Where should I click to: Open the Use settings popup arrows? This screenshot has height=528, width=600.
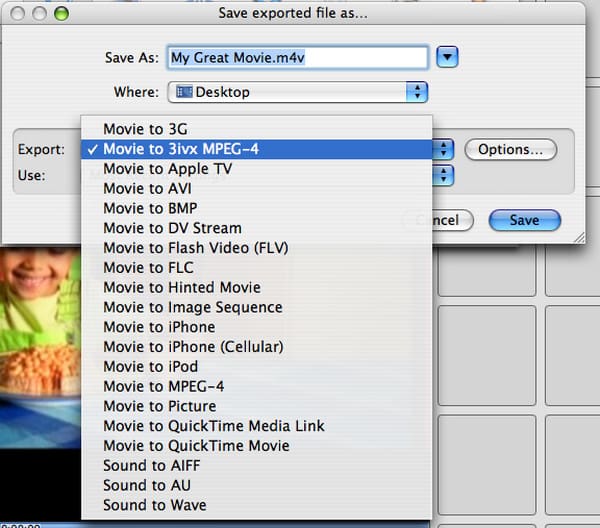pyautogui.click(x=445, y=176)
